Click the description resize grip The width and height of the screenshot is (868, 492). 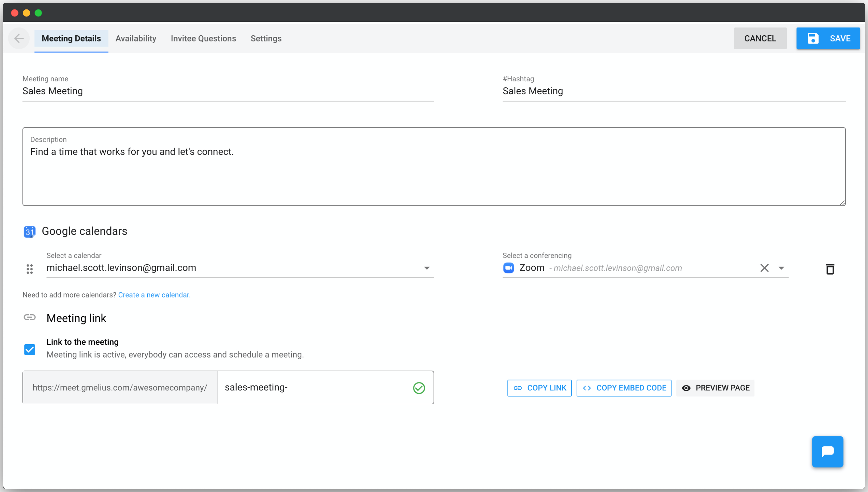click(x=842, y=202)
